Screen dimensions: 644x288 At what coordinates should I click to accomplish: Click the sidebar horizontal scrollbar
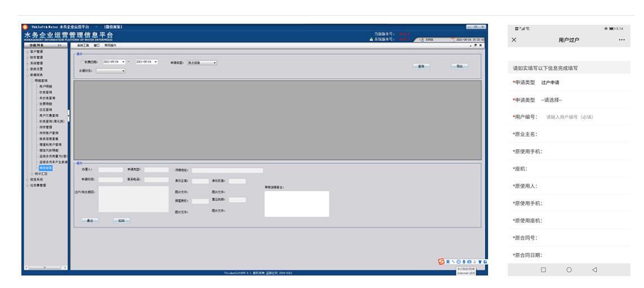[x=44, y=267]
